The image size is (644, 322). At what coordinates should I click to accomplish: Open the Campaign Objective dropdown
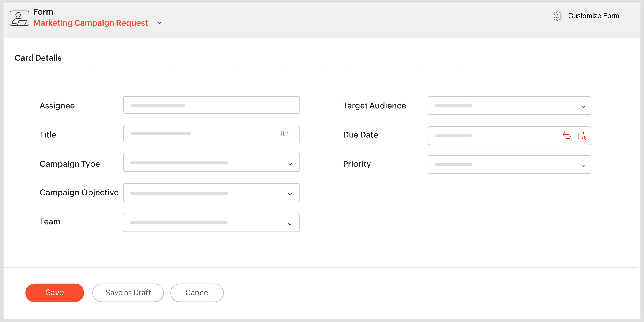pyautogui.click(x=211, y=193)
